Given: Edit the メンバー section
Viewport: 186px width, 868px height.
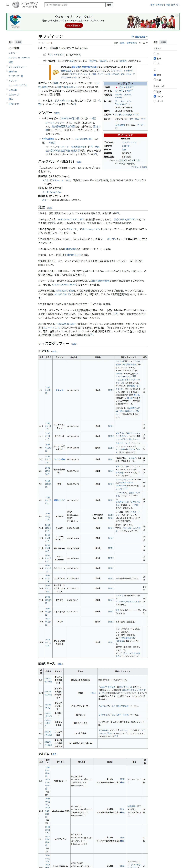Looking at the screenshot, I should (57, 113).
